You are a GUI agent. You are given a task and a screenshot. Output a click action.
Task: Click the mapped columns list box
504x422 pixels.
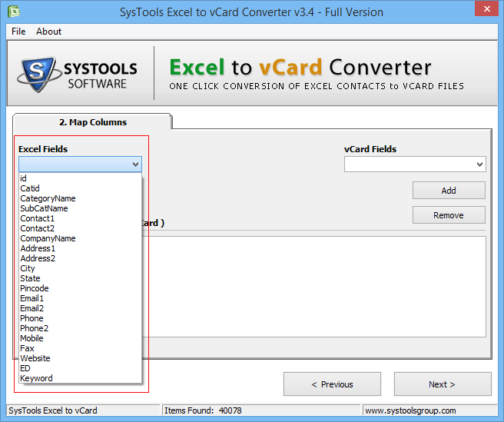(x=314, y=287)
